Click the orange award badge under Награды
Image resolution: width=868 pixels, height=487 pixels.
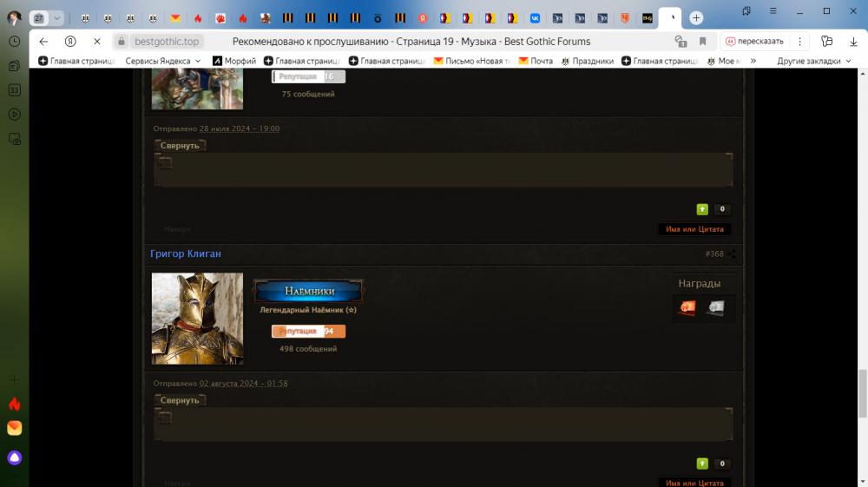click(x=687, y=308)
